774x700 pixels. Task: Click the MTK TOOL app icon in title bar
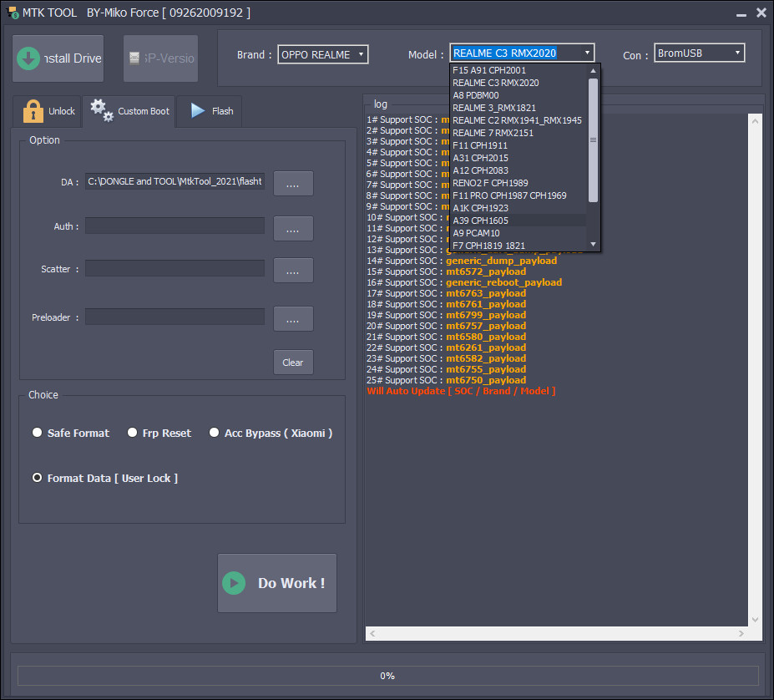tap(13, 13)
